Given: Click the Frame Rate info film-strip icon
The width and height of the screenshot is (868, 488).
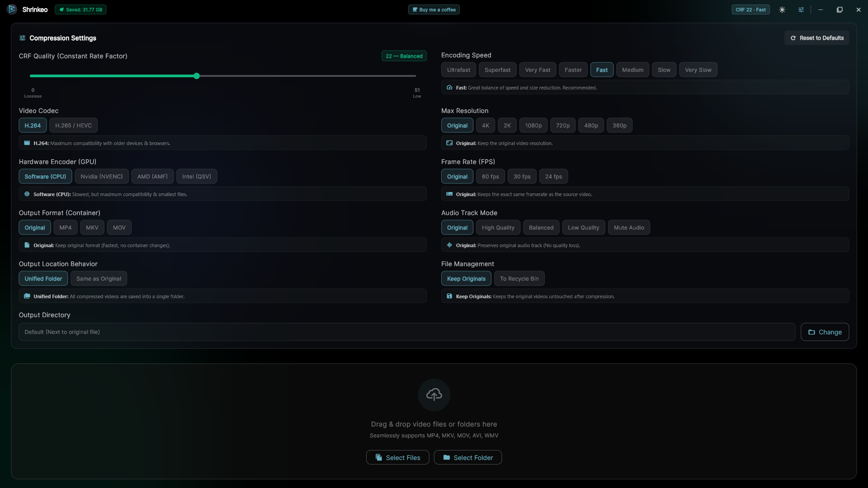Looking at the screenshot, I should click(449, 194).
